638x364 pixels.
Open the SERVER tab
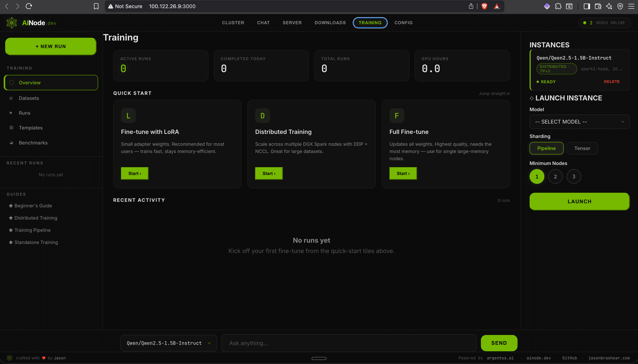[292, 23]
